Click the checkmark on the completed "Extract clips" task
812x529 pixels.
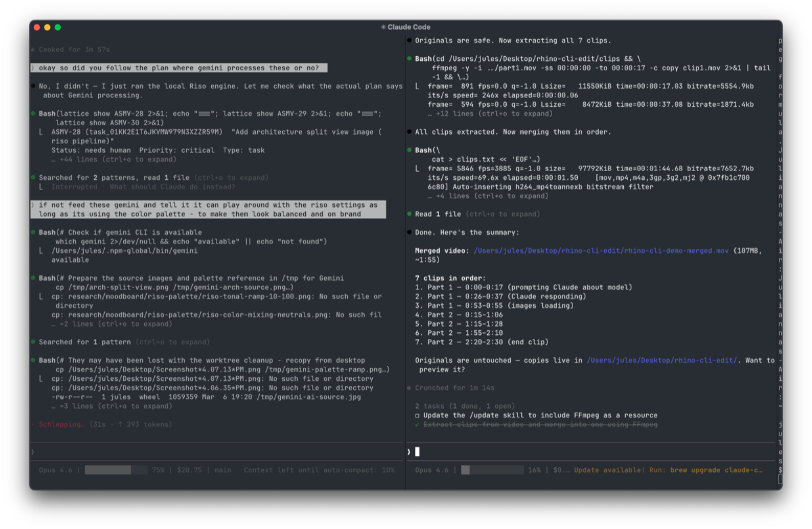[415, 424]
